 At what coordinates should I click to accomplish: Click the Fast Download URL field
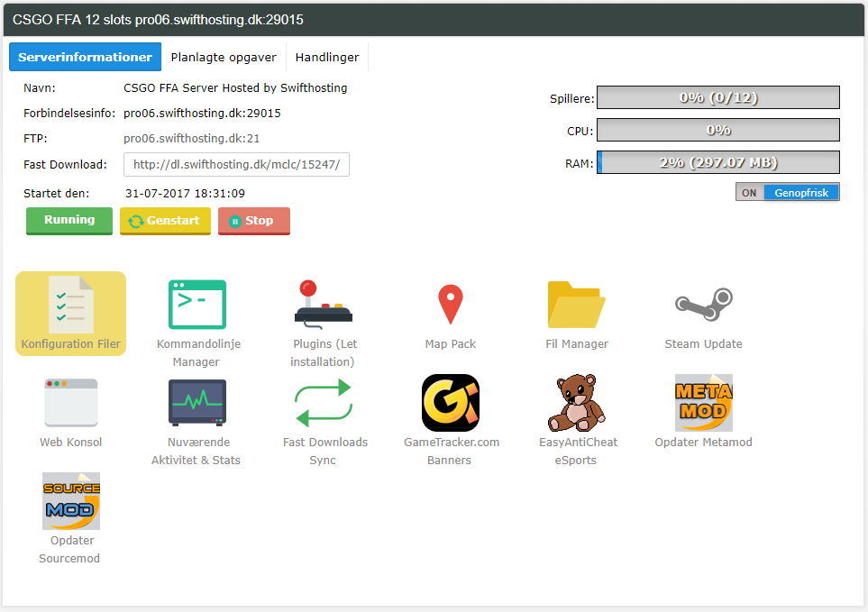click(236, 164)
